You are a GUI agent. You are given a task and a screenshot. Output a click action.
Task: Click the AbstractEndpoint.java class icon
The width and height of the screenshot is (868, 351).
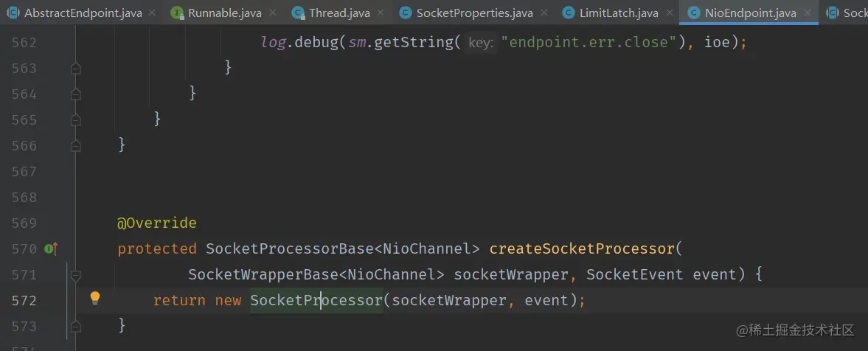point(13,13)
